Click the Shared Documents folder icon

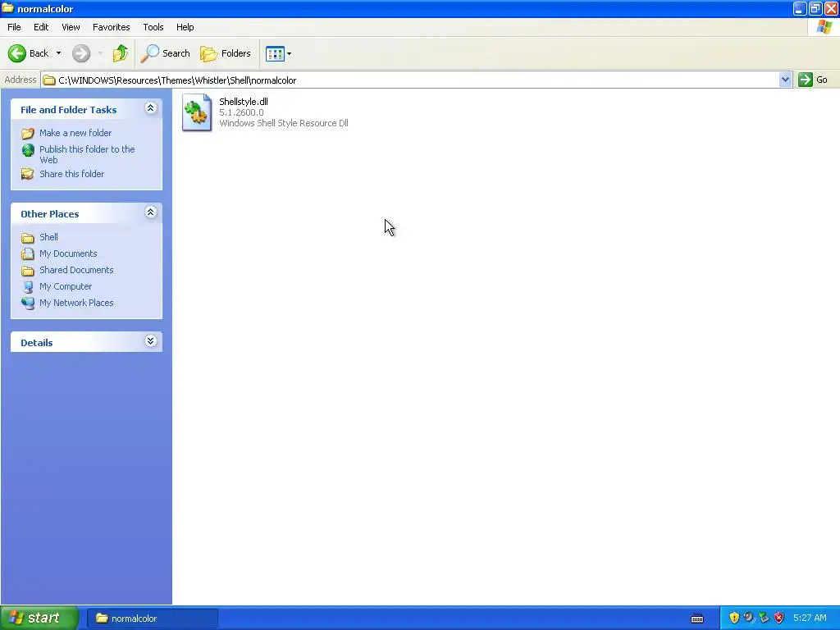point(28,271)
